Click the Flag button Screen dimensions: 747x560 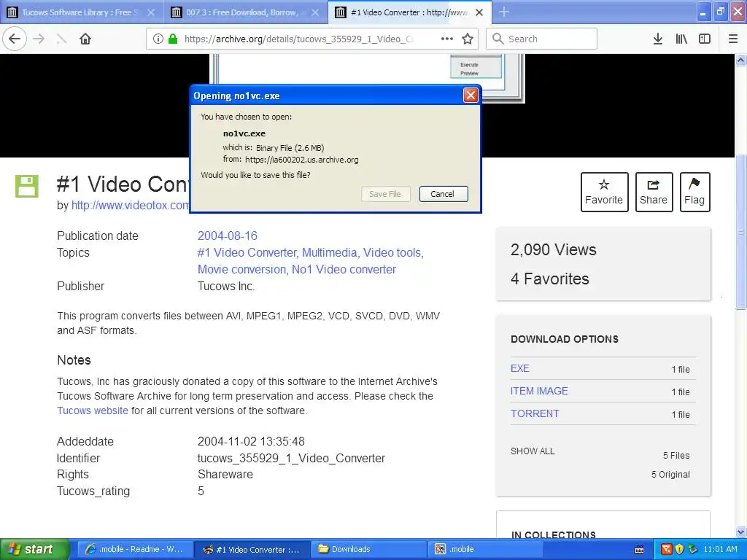pyautogui.click(x=694, y=192)
